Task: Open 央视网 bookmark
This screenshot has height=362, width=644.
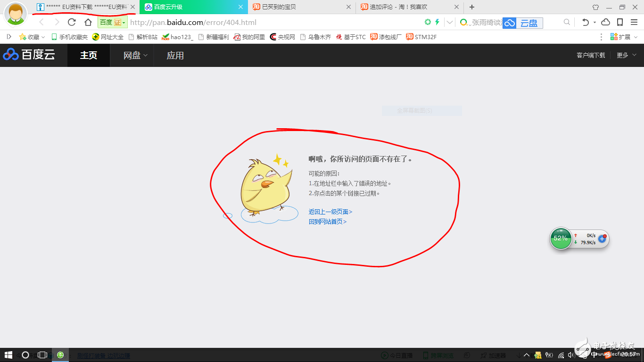Action: pyautogui.click(x=282, y=37)
